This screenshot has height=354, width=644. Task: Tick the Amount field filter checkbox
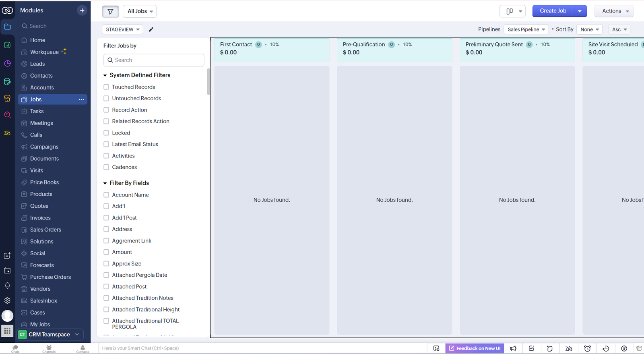tap(106, 252)
